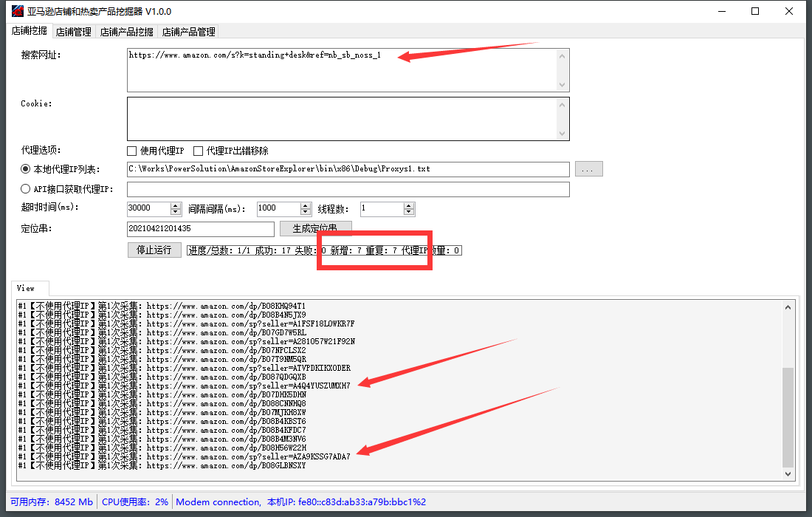
Task: Select the log line with seller=A4Q4YUSZUMXH7
Action: [185, 386]
